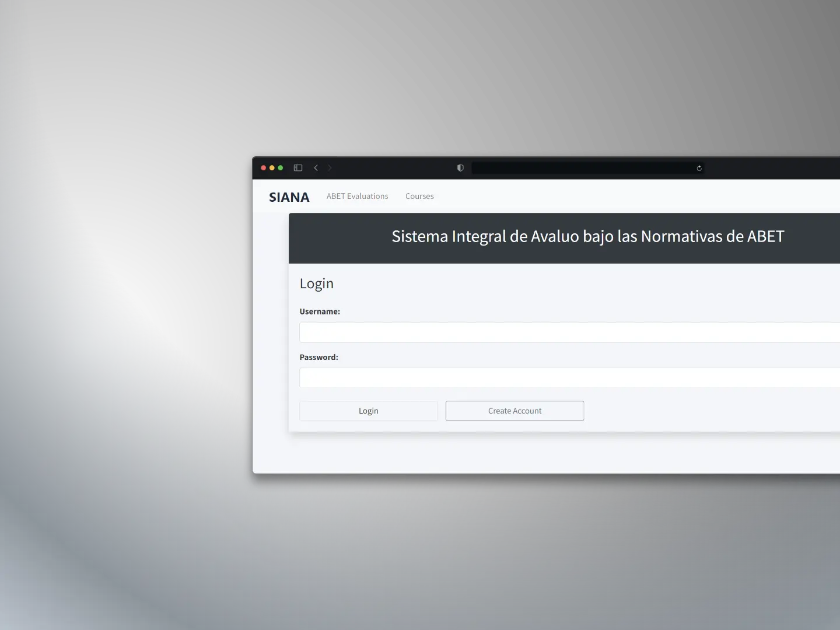Click the Sistema Integral de Avaluo banner title
This screenshot has height=630, width=840.
click(587, 236)
